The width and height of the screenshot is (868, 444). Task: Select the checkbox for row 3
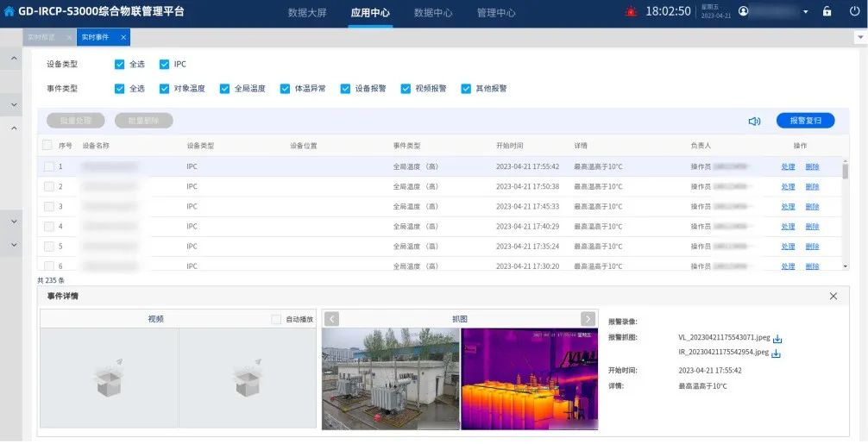49,207
